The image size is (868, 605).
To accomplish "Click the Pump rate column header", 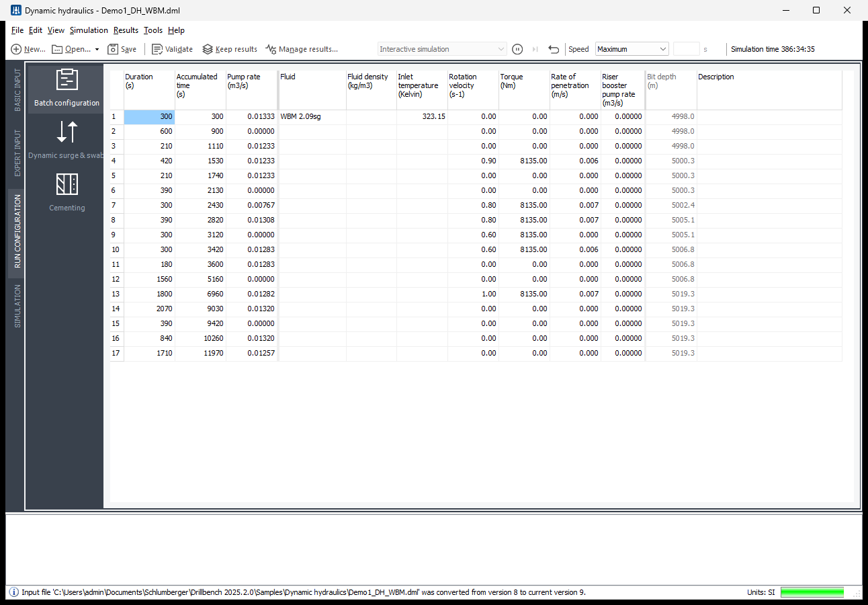I will 252,90.
